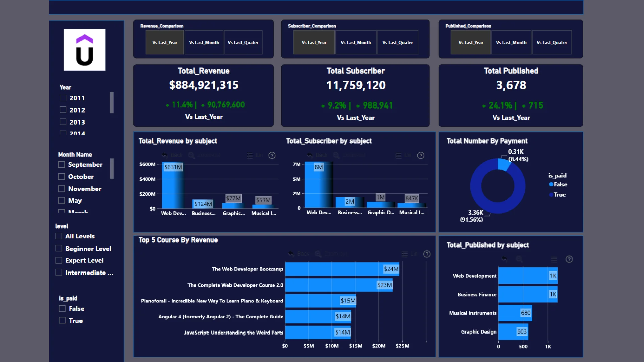Screen dimensions: 644x362
Task: Click the 8M Web Dev subscriber bar
Action: click(319, 185)
